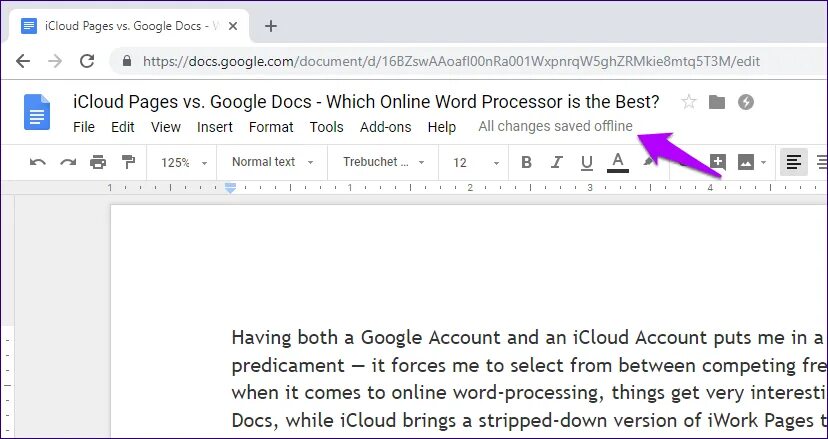Toggle Underline formatting
This screenshot has width=828, height=439.
click(x=586, y=163)
